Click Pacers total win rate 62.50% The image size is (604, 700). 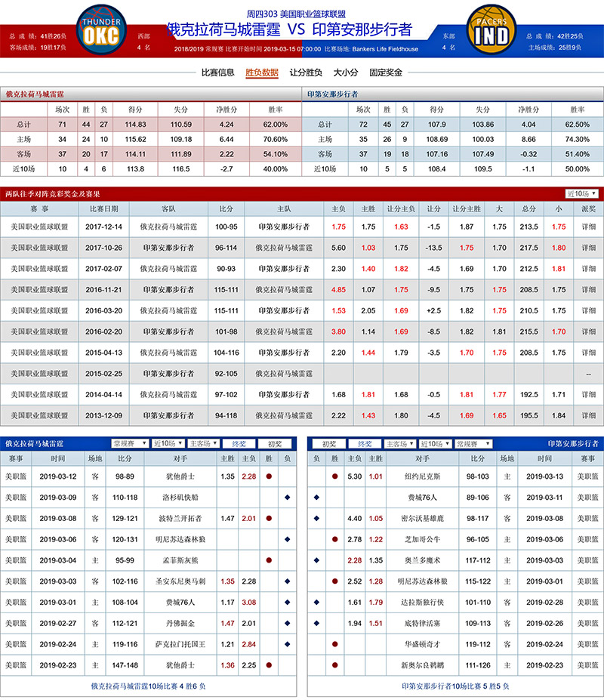[578, 125]
